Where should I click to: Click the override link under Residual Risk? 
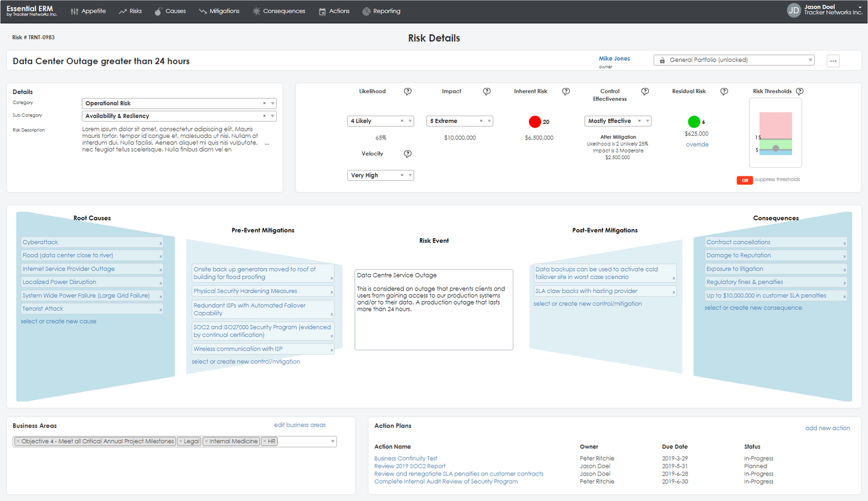point(697,144)
